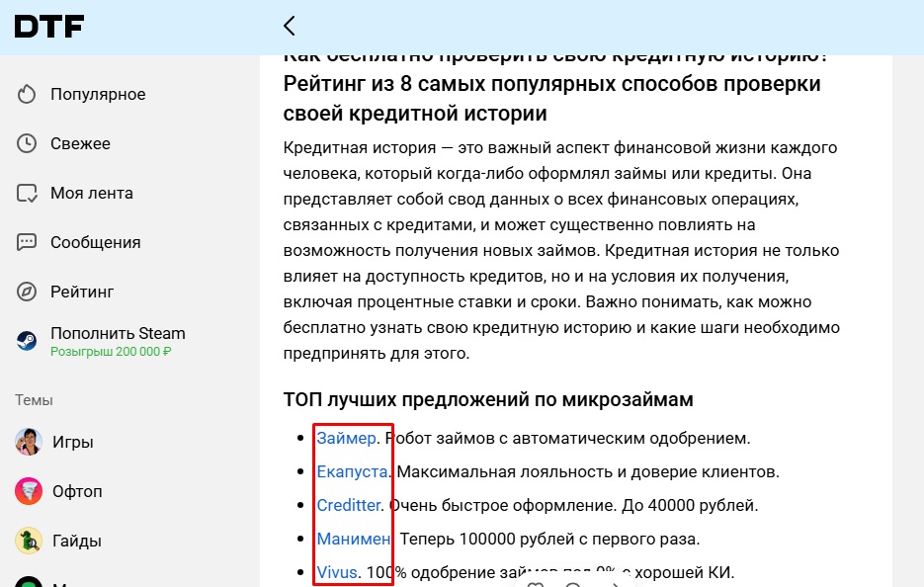
Task: Click the Розыгрыш 200 000 ₽ text
Action: pos(111,352)
